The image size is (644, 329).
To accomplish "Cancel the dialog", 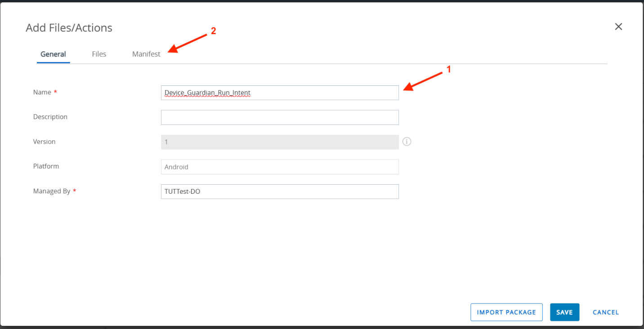I will (606, 312).
